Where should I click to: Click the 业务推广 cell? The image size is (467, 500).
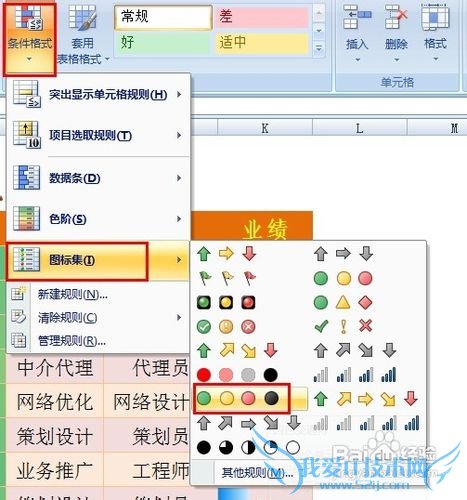(x=55, y=470)
